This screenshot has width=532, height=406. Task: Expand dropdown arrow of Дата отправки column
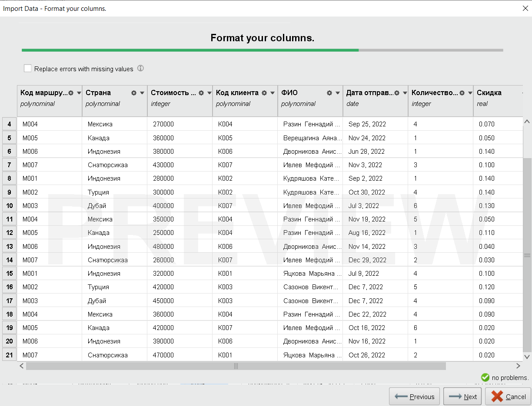point(405,93)
